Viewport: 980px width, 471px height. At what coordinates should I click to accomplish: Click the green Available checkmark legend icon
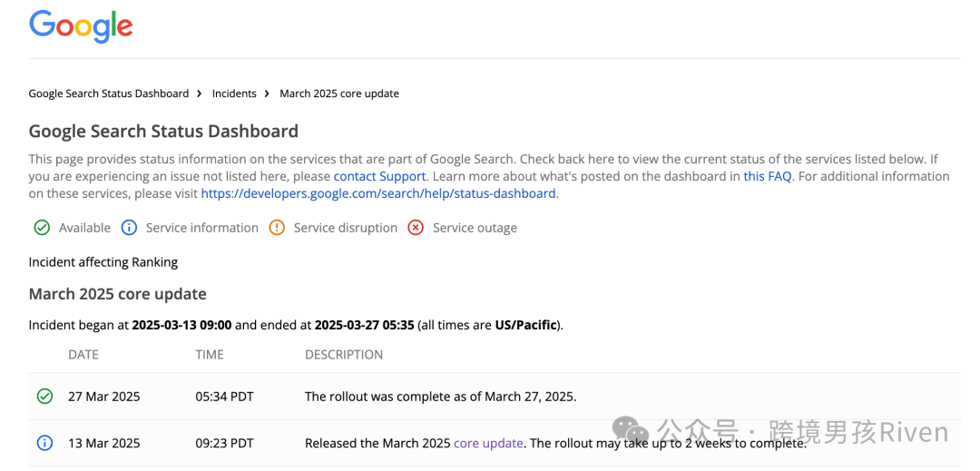(x=42, y=228)
